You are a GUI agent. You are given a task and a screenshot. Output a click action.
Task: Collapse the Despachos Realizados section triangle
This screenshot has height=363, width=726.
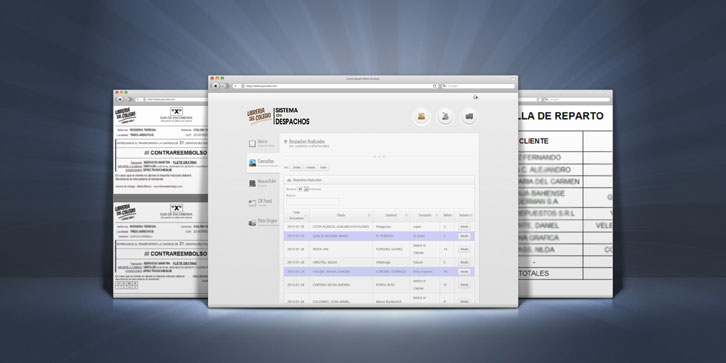point(285,141)
